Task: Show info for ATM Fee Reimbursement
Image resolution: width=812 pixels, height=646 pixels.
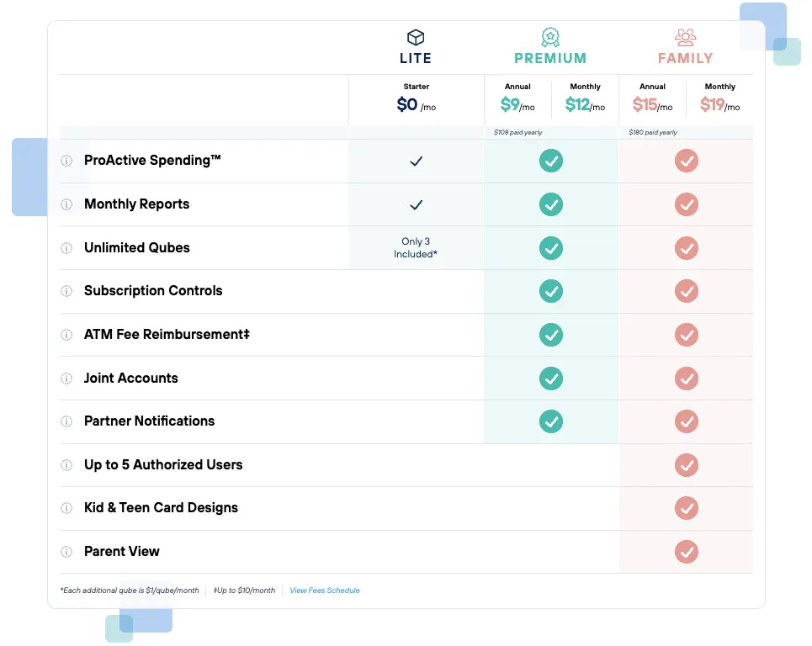Action: point(66,335)
